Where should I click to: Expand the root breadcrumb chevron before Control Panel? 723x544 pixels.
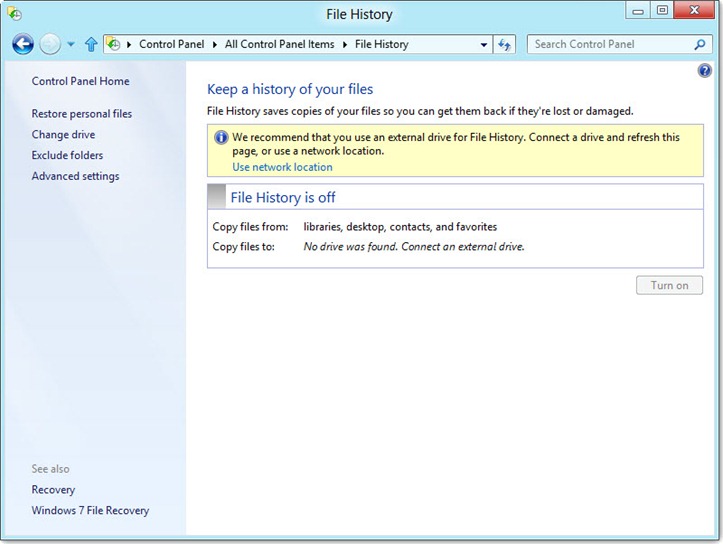129,44
